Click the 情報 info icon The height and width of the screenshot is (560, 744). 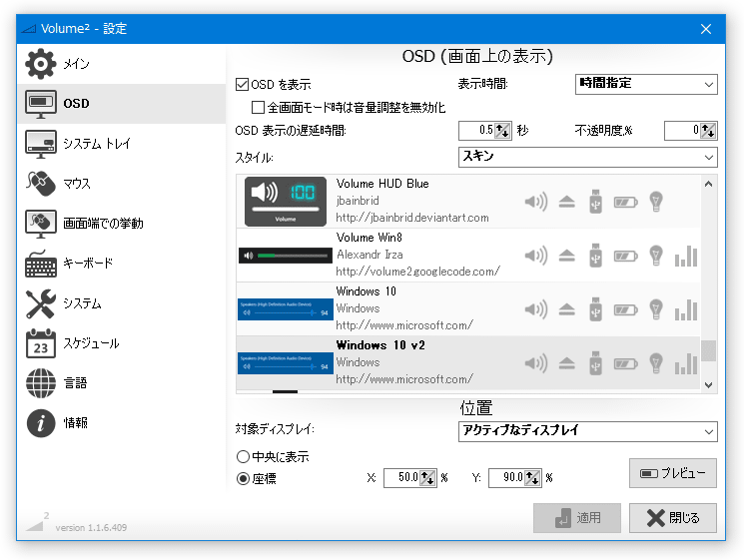coord(40,423)
